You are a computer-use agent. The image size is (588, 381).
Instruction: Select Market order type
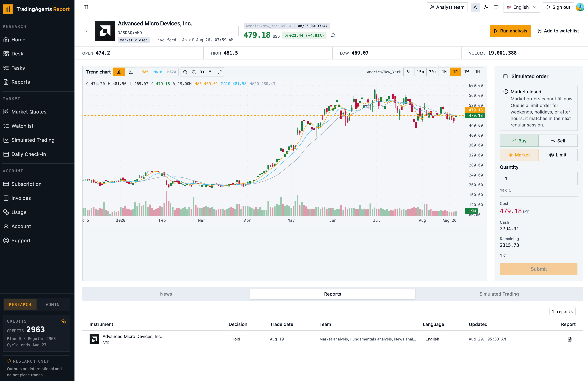click(x=519, y=155)
